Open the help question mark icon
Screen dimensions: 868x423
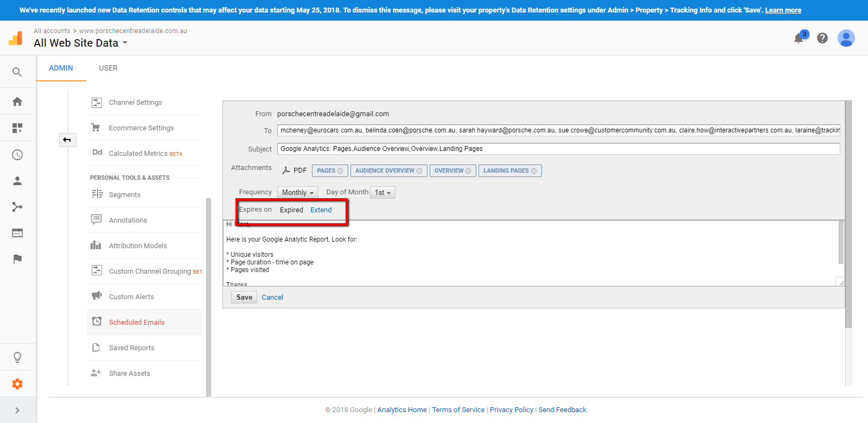(x=822, y=38)
